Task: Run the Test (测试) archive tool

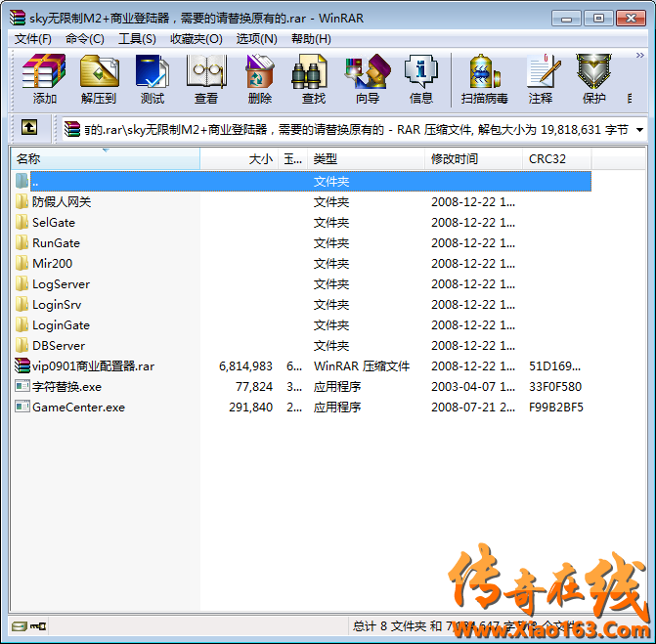Action: [153, 79]
